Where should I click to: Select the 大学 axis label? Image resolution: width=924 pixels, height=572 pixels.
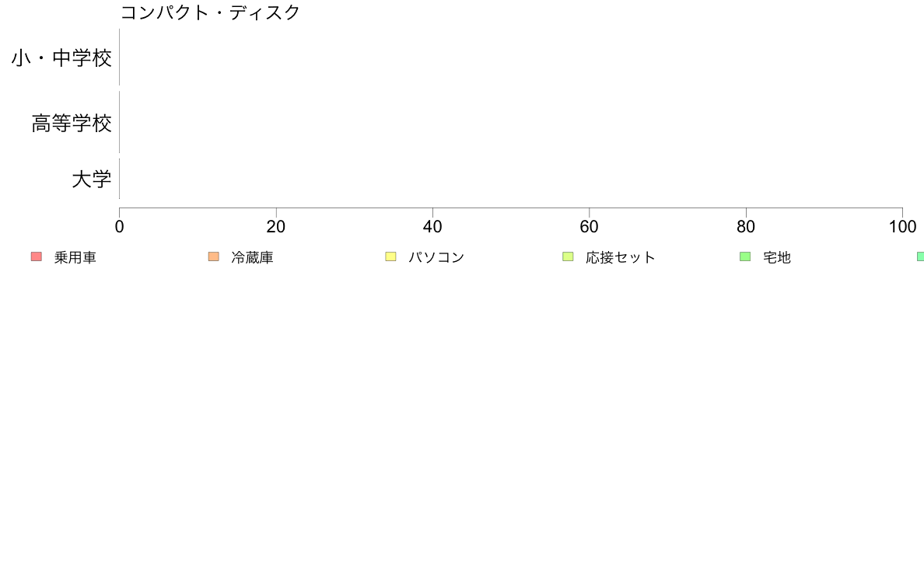click(x=92, y=179)
